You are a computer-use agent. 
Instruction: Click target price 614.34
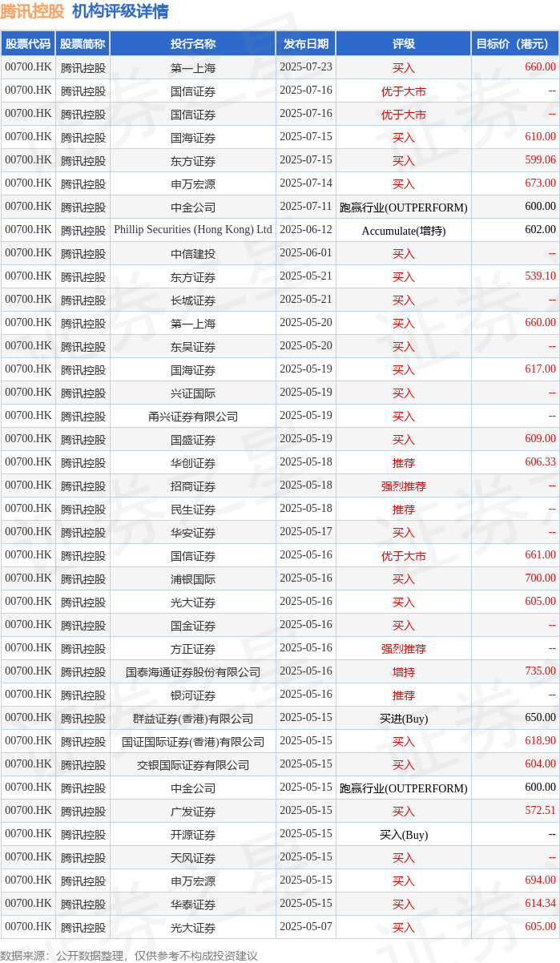pyautogui.click(x=540, y=904)
